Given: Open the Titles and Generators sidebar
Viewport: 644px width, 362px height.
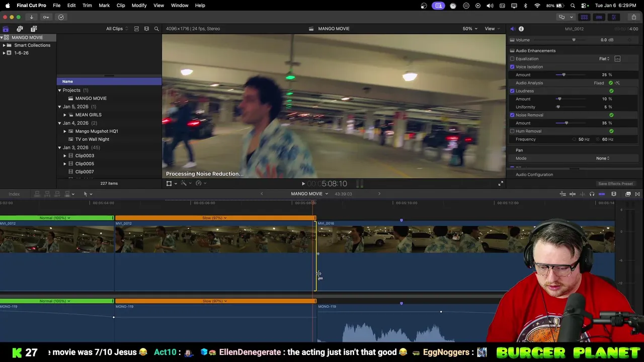Looking at the screenshot, I should pyautogui.click(x=34, y=29).
